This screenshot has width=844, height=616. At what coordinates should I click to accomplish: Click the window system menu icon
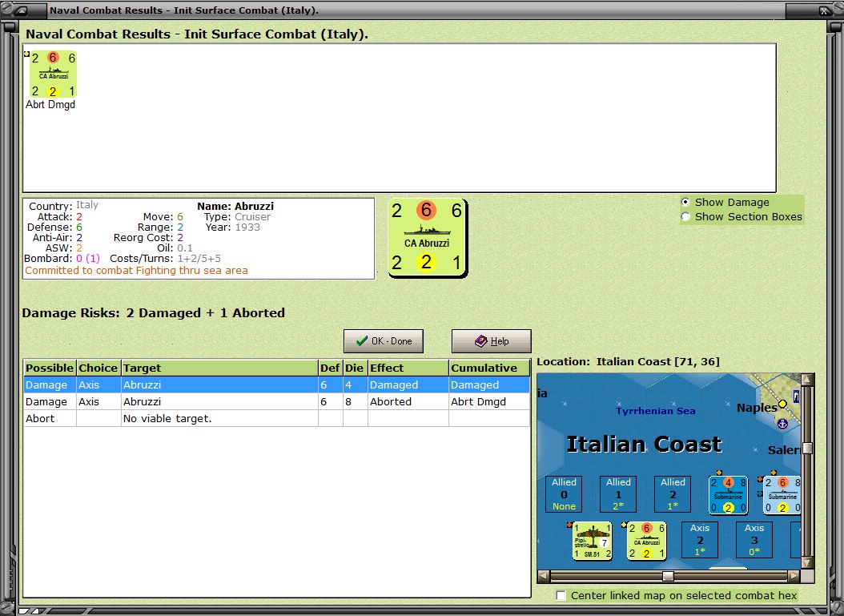pyautogui.click(x=22, y=10)
